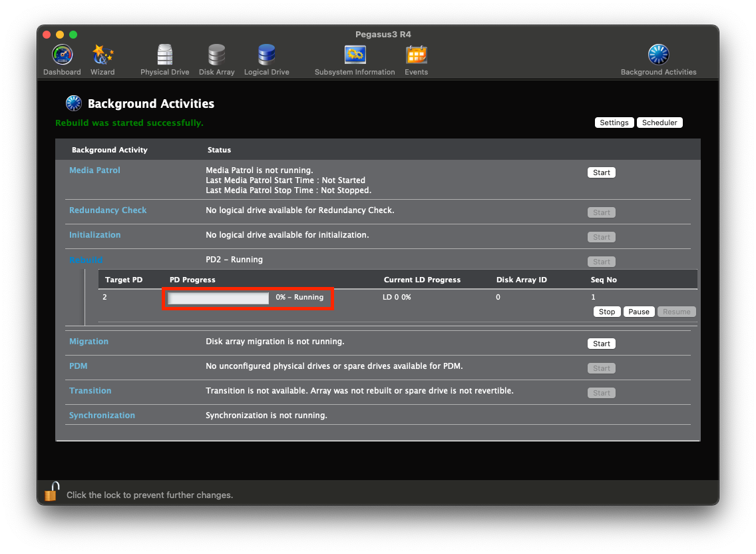This screenshot has width=756, height=554.
Task: Click the Settings button
Action: click(614, 123)
